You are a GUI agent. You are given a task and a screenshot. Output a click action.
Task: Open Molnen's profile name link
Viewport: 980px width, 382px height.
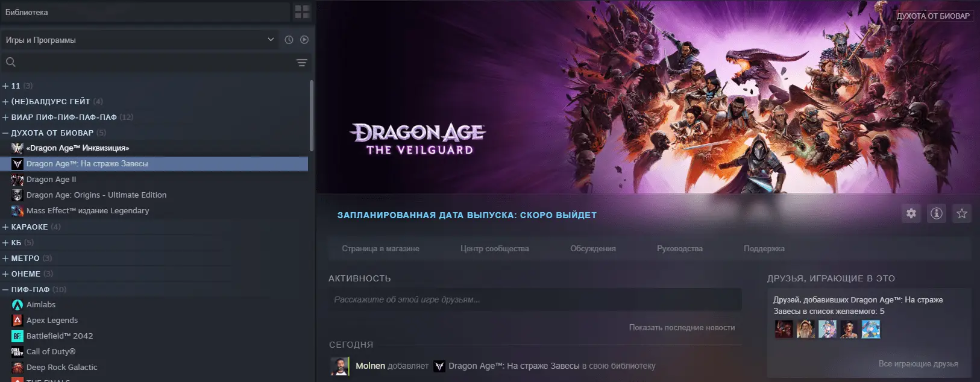point(370,366)
